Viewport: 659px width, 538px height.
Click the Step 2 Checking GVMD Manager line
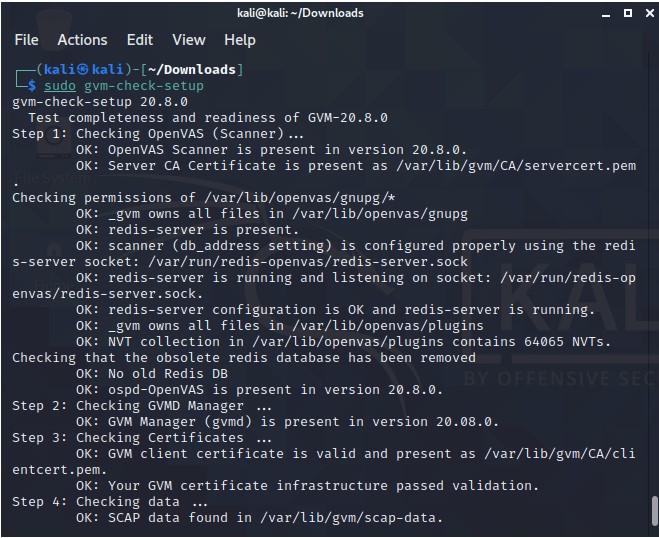click(142, 406)
